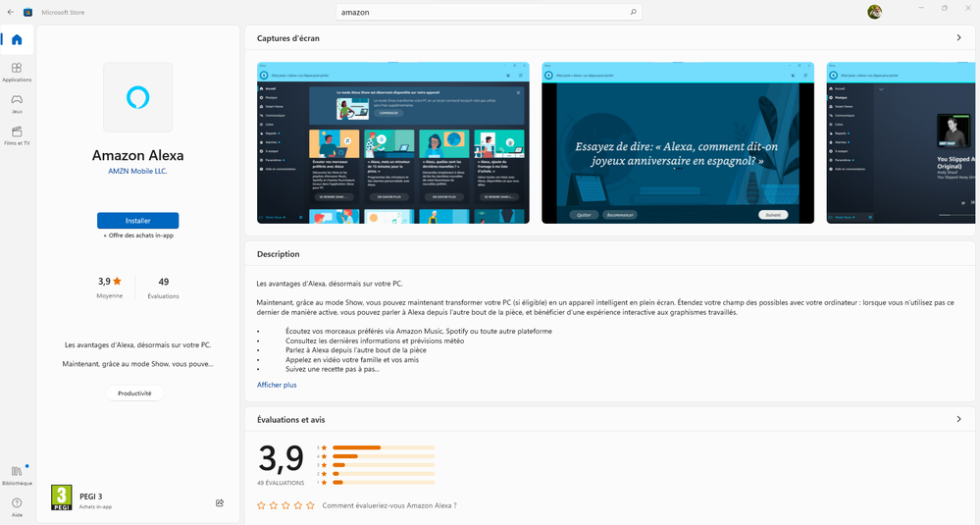The image size is (980, 525).
Task: Rate the app one star
Action: pyautogui.click(x=261, y=505)
